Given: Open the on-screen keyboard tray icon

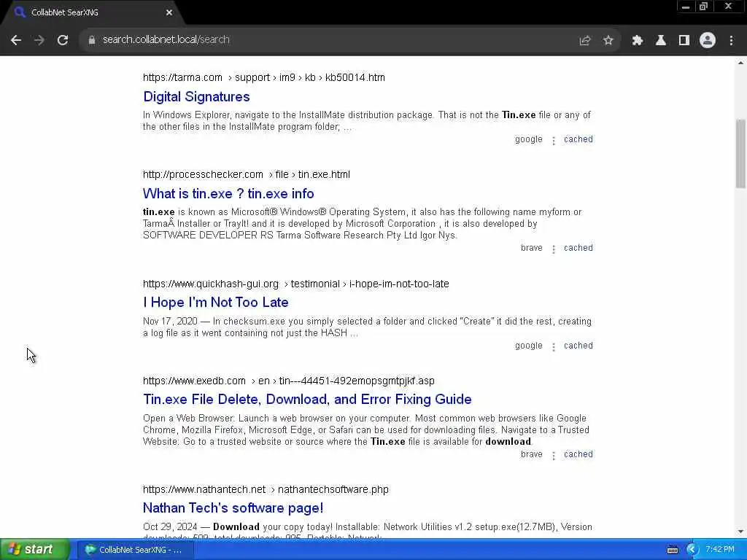Looking at the screenshot, I should pyautogui.click(x=672, y=550).
